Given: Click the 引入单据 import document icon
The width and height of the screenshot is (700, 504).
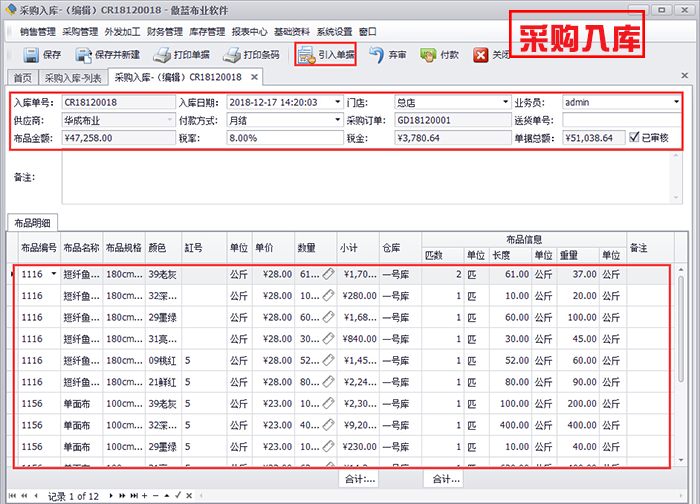Looking at the screenshot, I should (x=306, y=55).
